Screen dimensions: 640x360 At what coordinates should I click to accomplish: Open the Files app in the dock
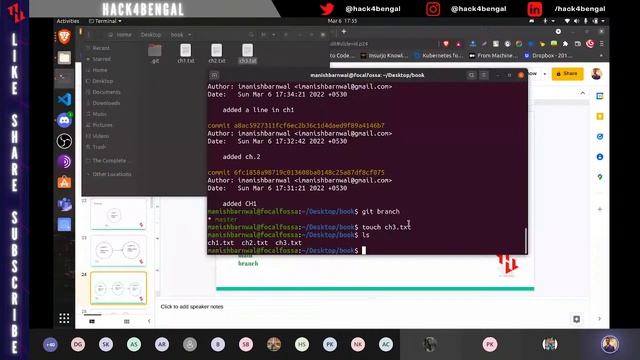click(64, 58)
